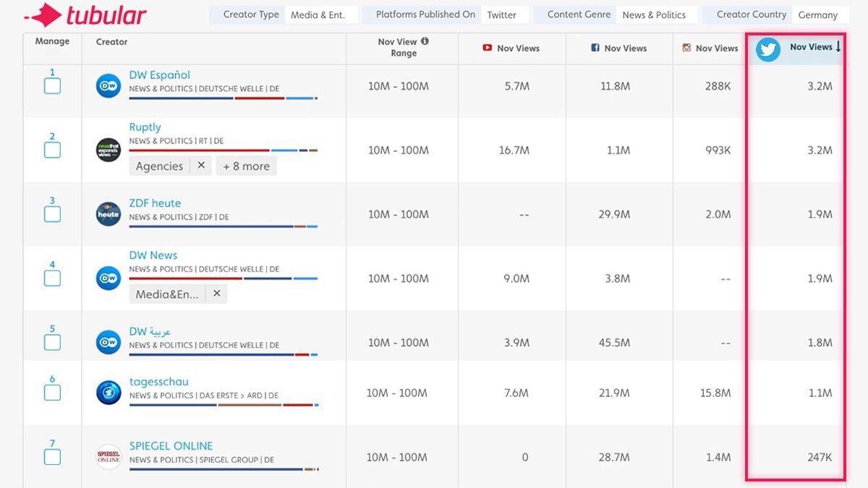This screenshot has width=868, height=488.
Task: Open the Creator Country filter set to Germany
Action: (x=820, y=14)
